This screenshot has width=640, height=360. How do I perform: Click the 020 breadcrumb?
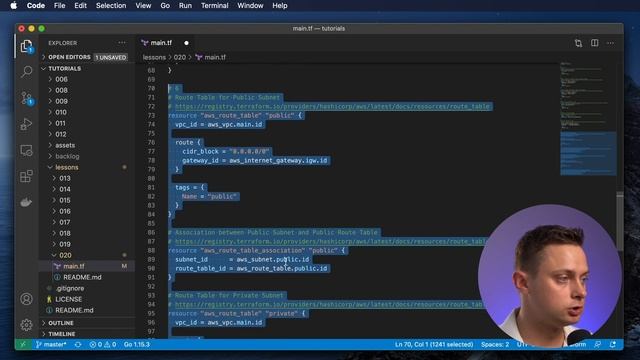click(180, 57)
